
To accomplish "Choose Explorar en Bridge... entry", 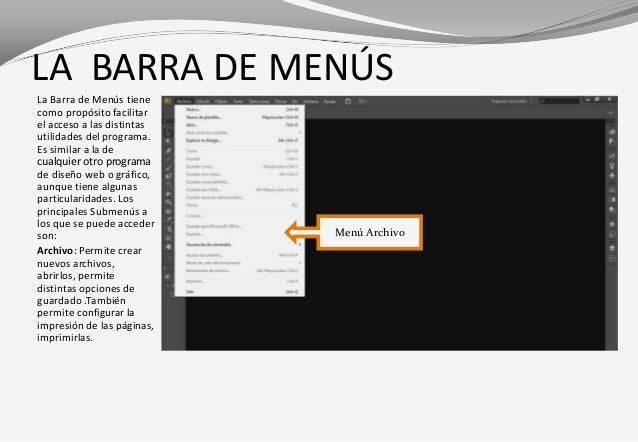I will tap(240, 140).
